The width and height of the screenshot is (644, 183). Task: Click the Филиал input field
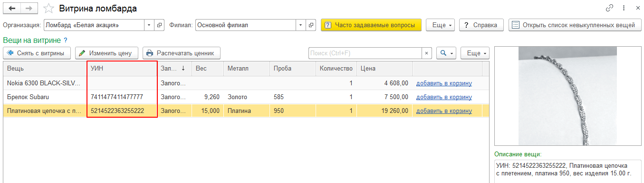246,25
